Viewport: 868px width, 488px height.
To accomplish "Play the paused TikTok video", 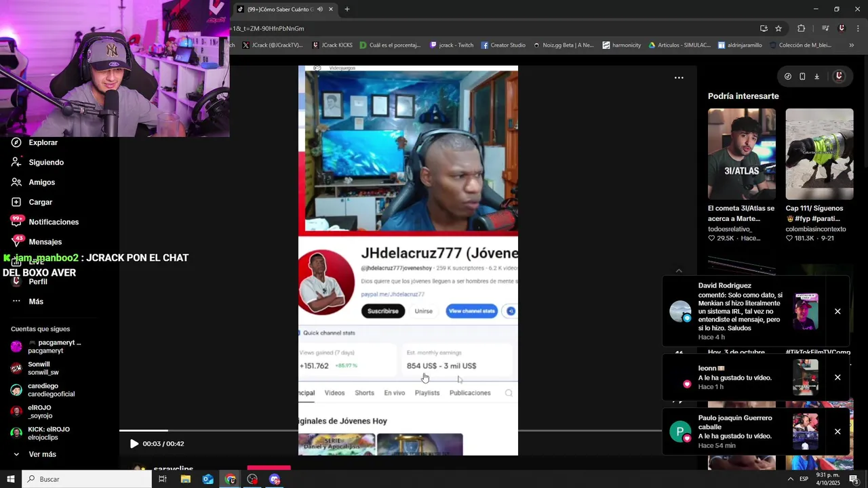I will point(134,444).
